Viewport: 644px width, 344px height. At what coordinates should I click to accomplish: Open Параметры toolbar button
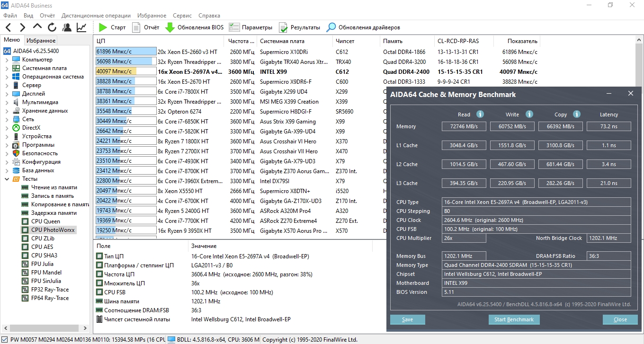click(250, 27)
